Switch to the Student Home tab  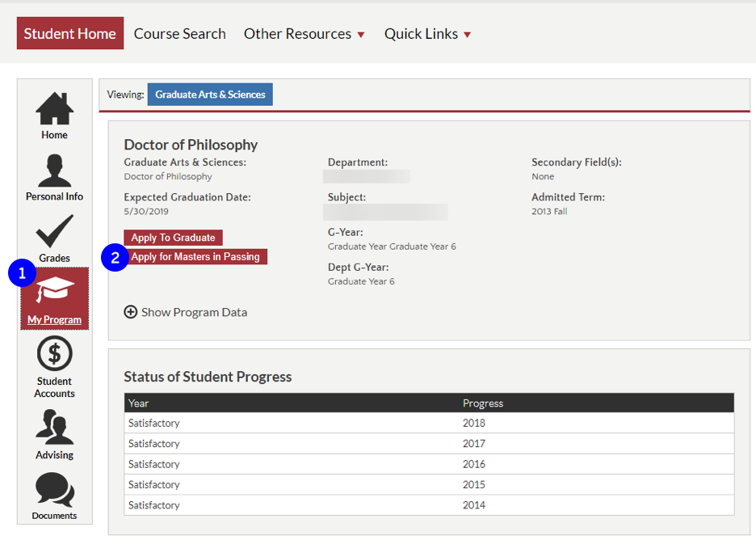click(70, 34)
